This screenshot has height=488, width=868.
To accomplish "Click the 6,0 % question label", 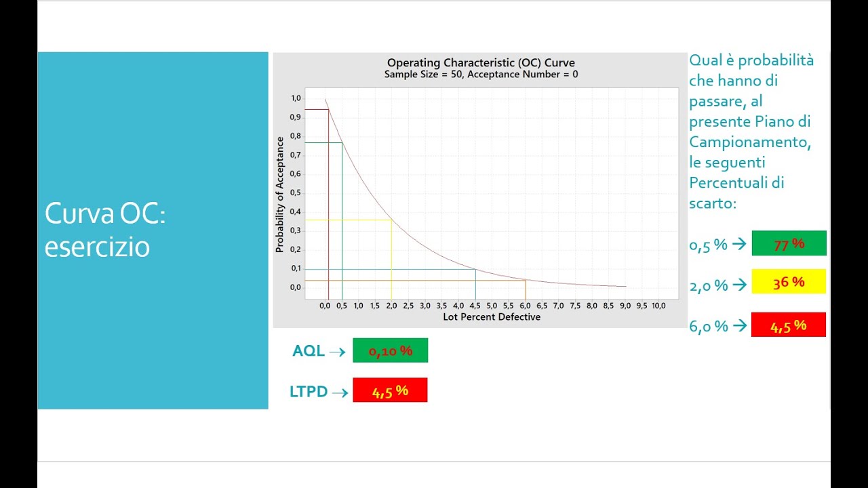I will [x=709, y=327].
